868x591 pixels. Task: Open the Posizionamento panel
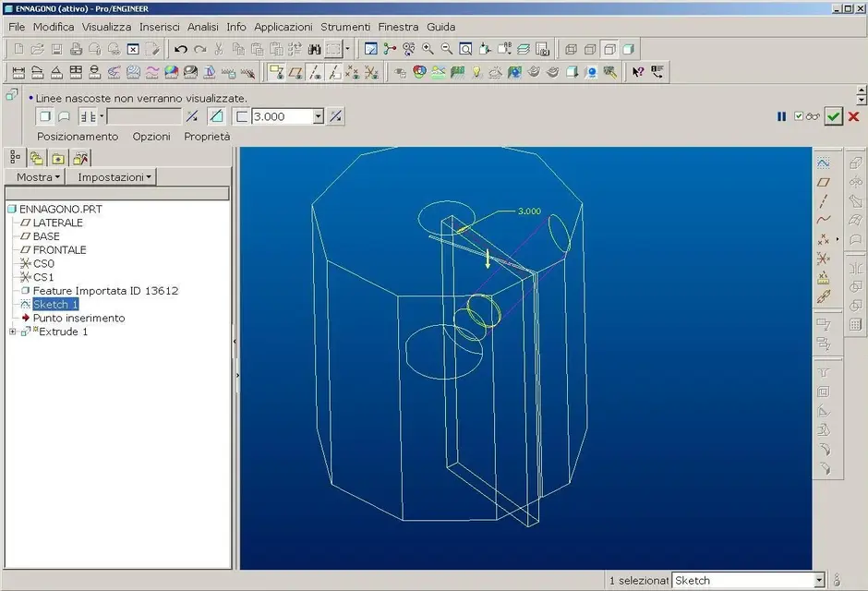pos(78,136)
